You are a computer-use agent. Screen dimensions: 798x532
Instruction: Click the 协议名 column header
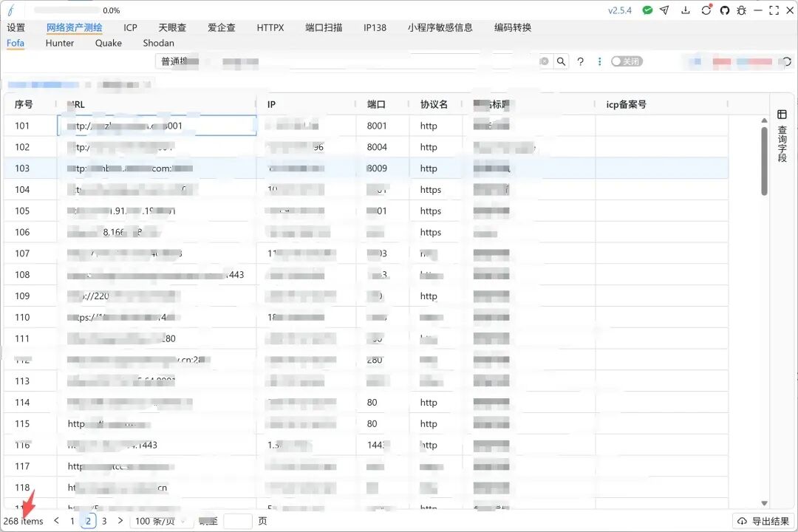coord(434,104)
